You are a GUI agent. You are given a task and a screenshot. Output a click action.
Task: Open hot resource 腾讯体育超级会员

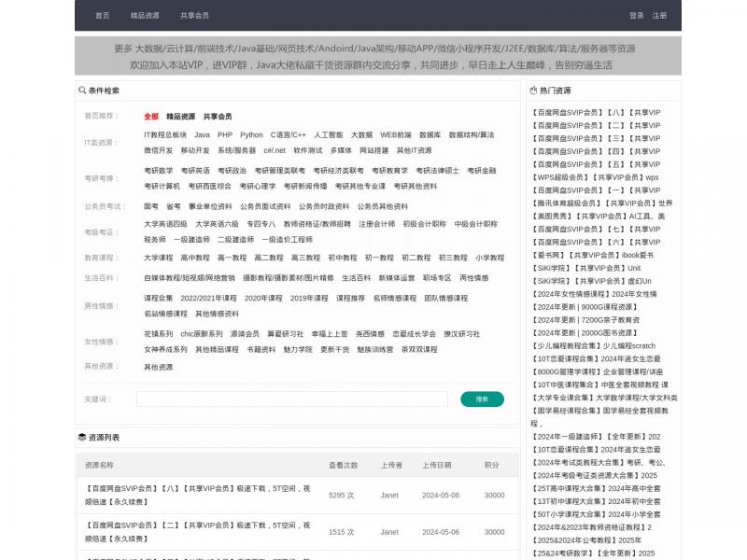(x=601, y=203)
